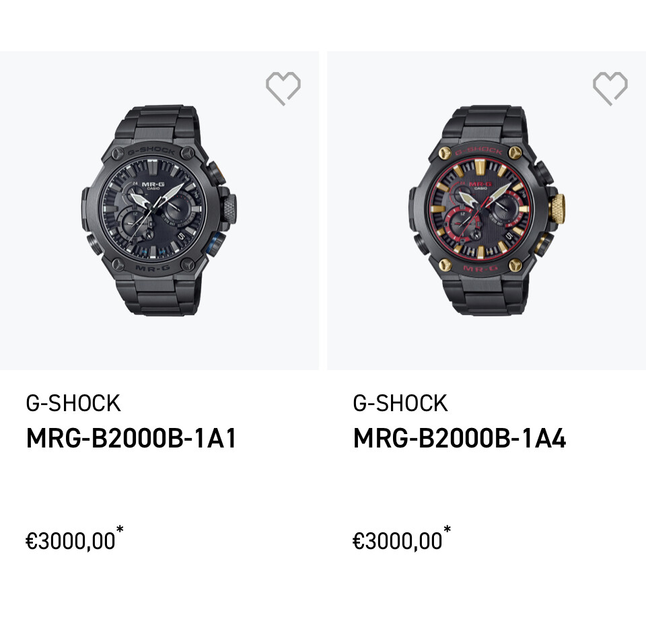Click the asterisk beside the MRG-B2000B-1A4 price
The image size is (646, 644).
(x=447, y=530)
